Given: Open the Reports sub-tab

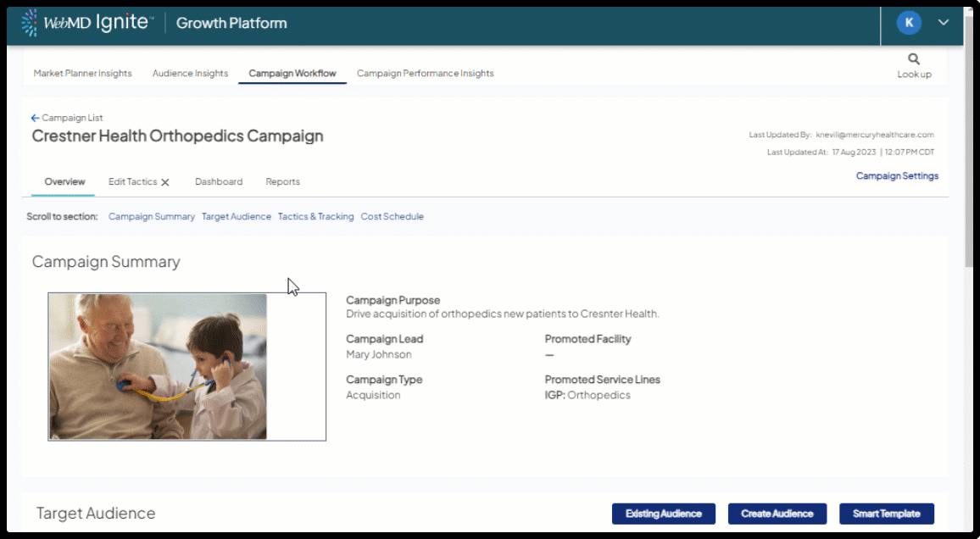Looking at the screenshot, I should 282,182.
